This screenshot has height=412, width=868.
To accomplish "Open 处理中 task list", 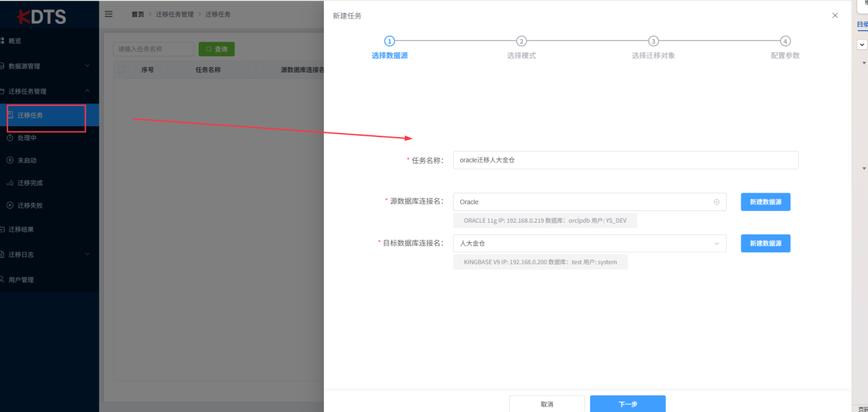I will 49,138.
